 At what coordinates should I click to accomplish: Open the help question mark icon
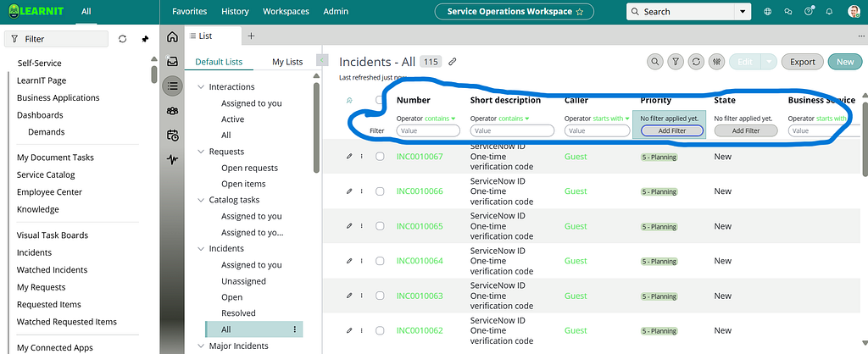click(809, 12)
